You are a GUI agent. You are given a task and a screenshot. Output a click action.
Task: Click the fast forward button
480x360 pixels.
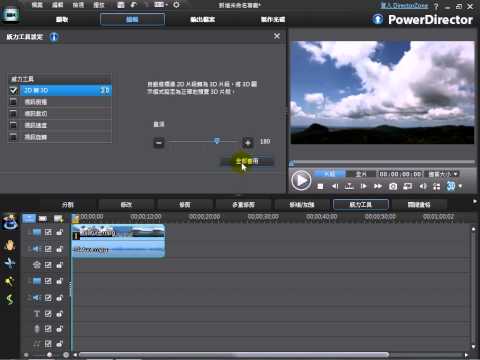coord(378,186)
